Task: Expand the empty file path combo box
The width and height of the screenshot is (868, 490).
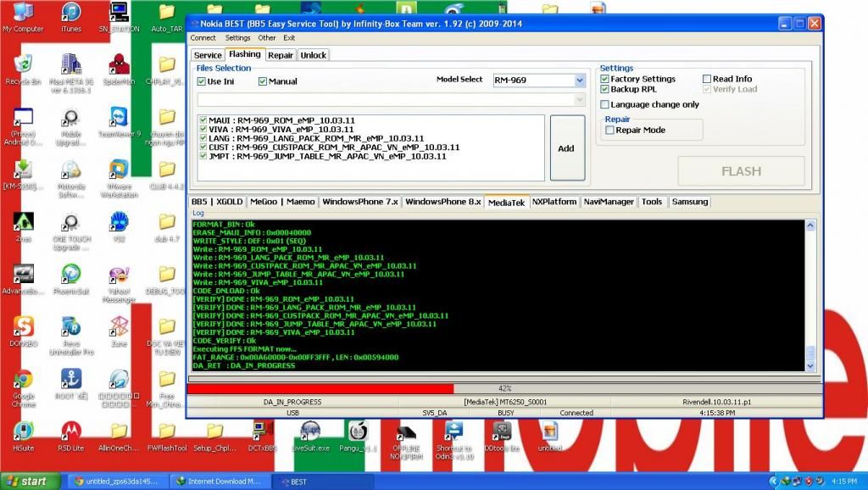Action: (x=580, y=100)
